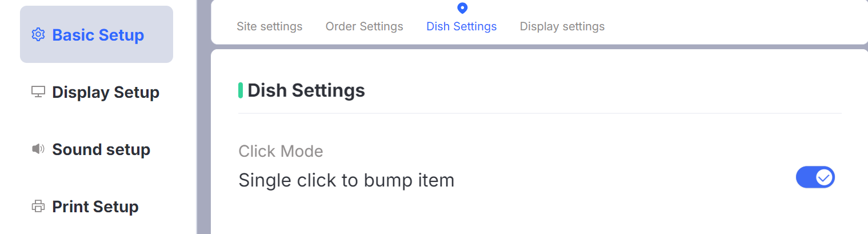Viewport: 868px width, 234px height.
Task: Select the Dish Settings tab
Action: tap(461, 26)
